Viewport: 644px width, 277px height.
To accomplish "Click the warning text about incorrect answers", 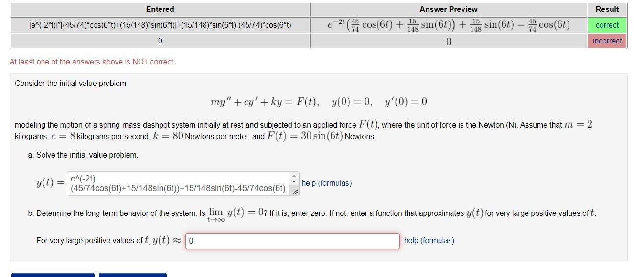I will 93,62.
